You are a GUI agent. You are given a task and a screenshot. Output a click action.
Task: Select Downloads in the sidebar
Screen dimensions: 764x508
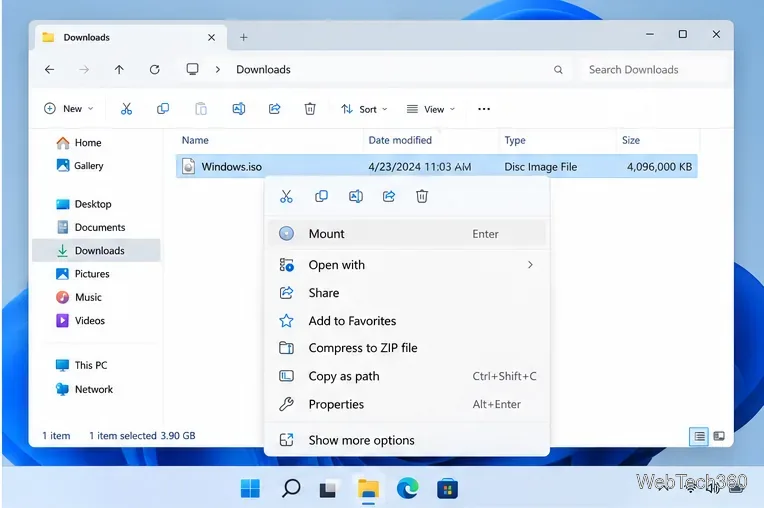click(x=96, y=250)
